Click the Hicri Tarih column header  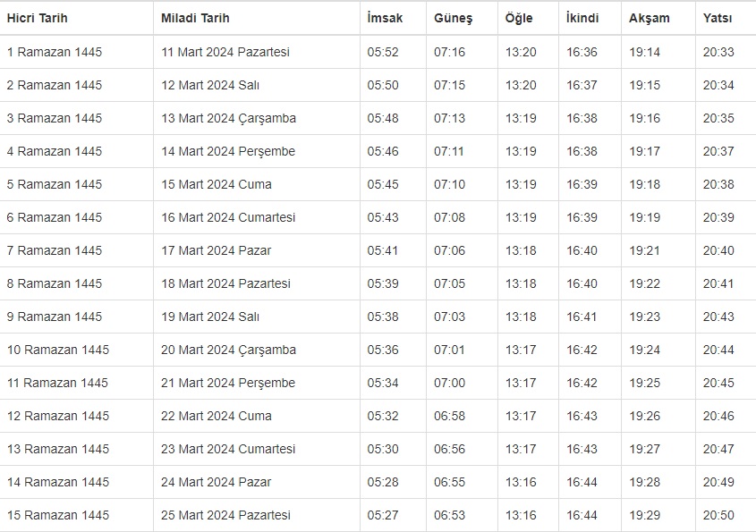(x=38, y=18)
